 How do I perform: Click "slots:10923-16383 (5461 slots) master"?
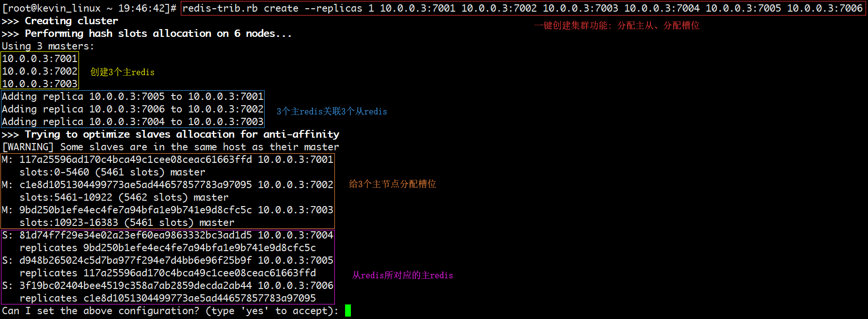point(127,223)
